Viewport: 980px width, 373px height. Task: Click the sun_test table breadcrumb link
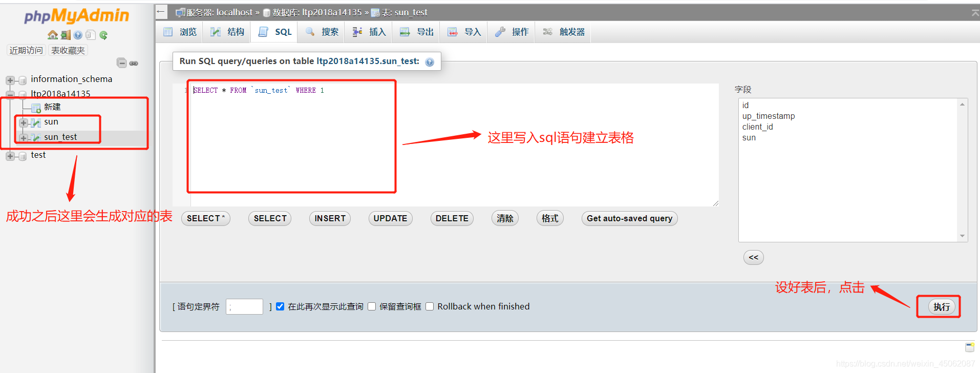[x=411, y=12]
